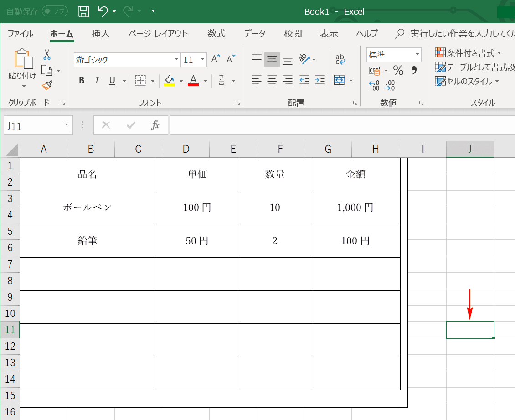Click the Name Box showing J11
The width and height of the screenshot is (515, 420).
pyautogui.click(x=38, y=125)
